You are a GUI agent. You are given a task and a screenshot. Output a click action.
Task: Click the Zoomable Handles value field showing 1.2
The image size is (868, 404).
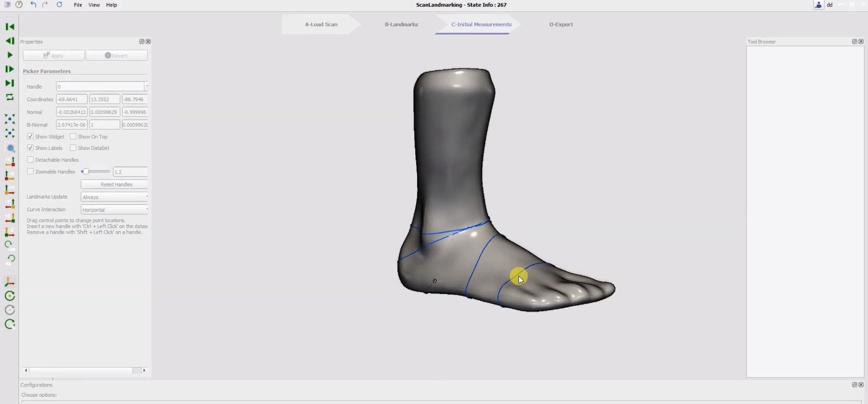point(130,172)
